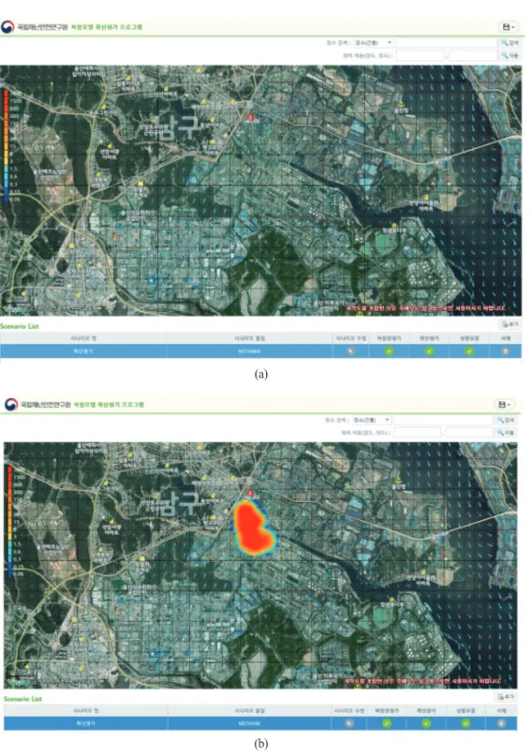Click the concentration color legend in map (a)
Image resolution: width=532 pixels, height=756 pixels.
pos(7,144)
